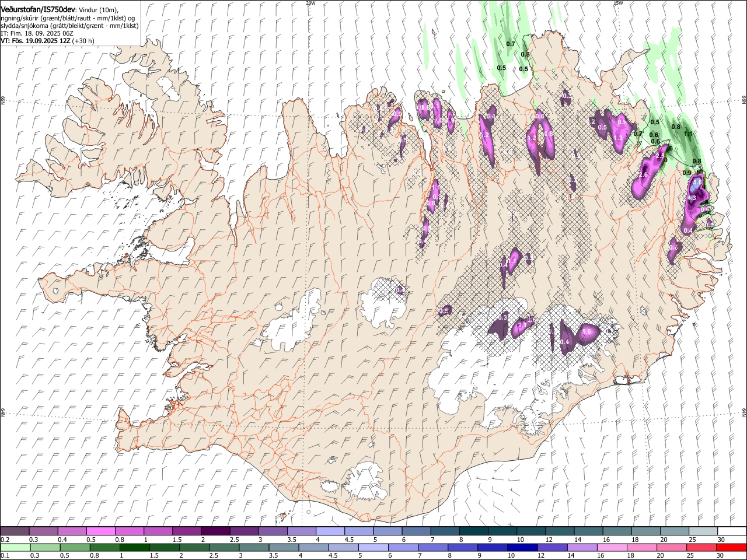Click the lower legend swatch starting at 1.5
This screenshot has height=560, width=747.
164,547
